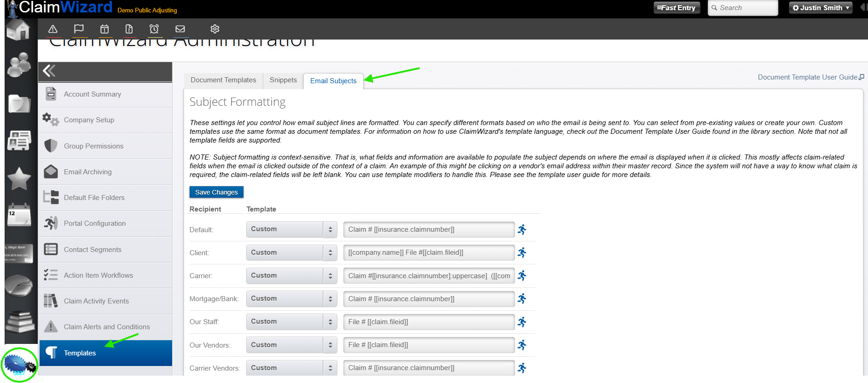Edit the Our Vendors subject template field

pyautogui.click(x=429, y=345)
